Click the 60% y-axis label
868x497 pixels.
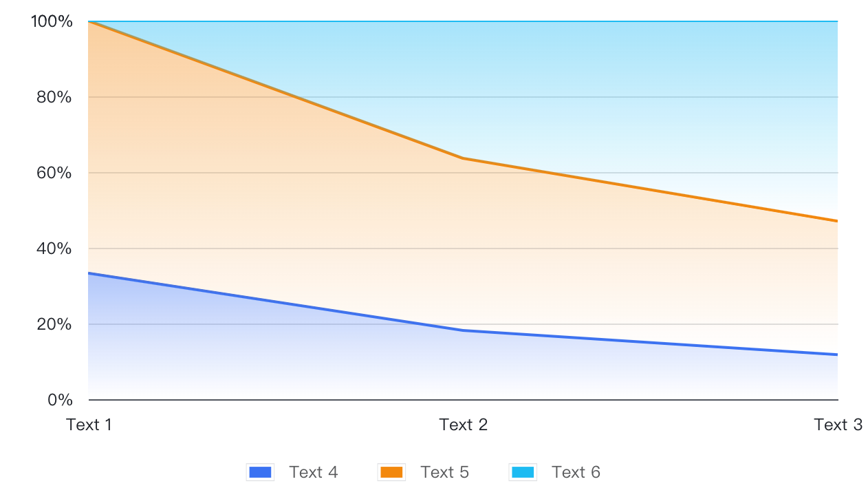pos(54,173)
